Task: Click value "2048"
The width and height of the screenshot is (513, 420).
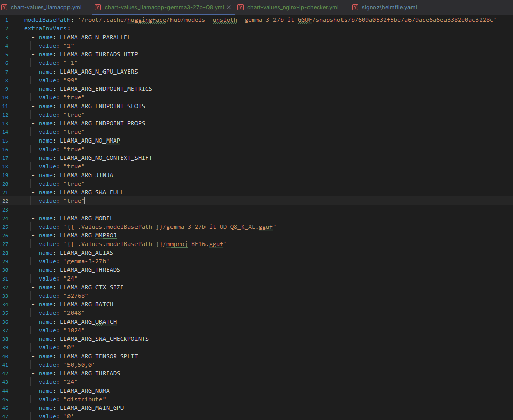Action: pyautogui.click(x=74, y=313)
